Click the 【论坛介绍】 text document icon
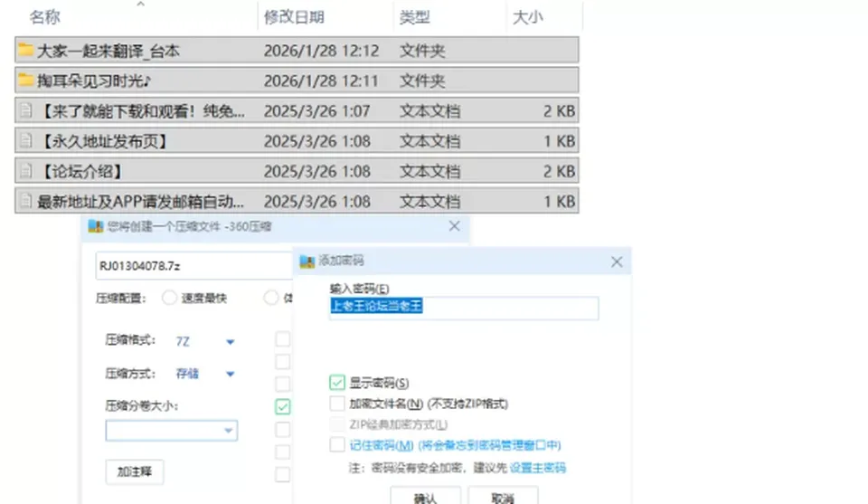Viewport: 868px width, 504px height. (x=25, y=171)
